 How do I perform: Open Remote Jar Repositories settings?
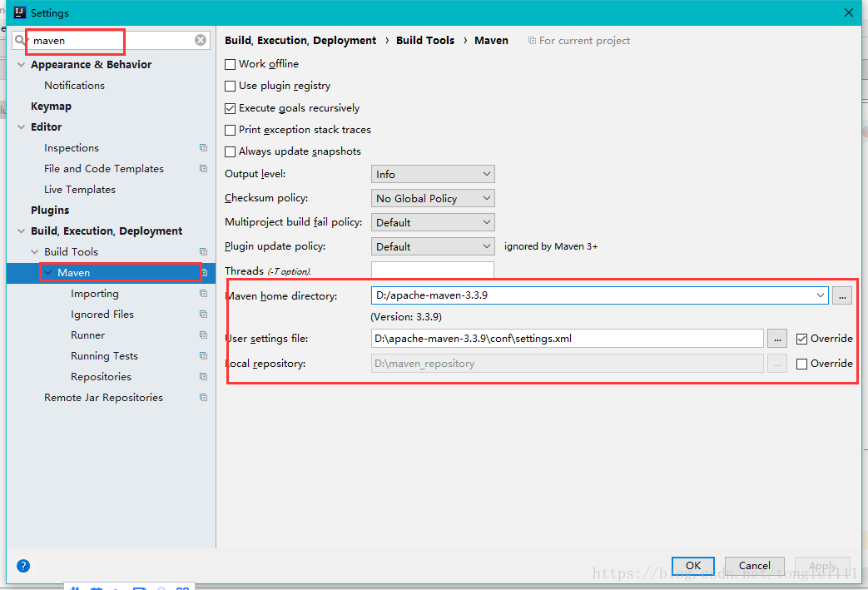tap(103, 398)
